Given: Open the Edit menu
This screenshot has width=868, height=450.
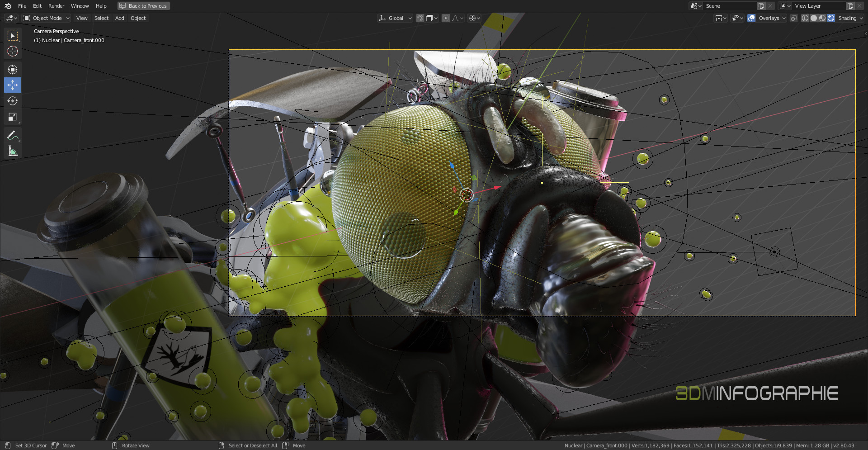Looking at the screenshot, I should 37,6.
